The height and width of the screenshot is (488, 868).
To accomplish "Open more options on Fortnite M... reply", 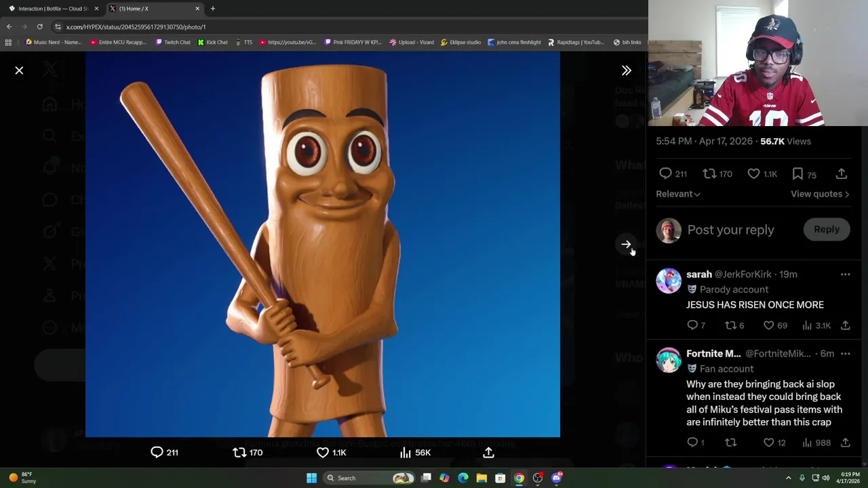I will pos(845,354).
